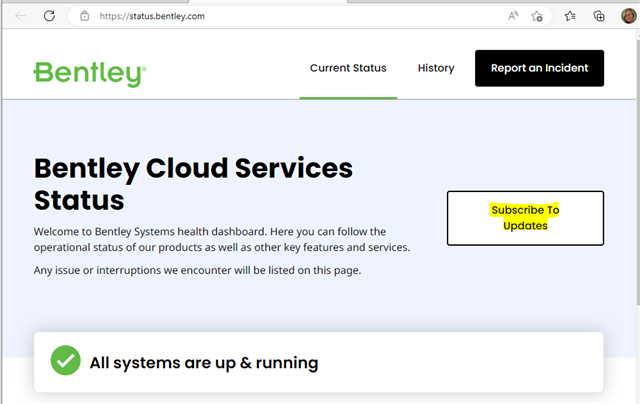
Task: Click the 'Welcome to Bentley Systems health dashboard' paragraph
Action: [222, 240]
